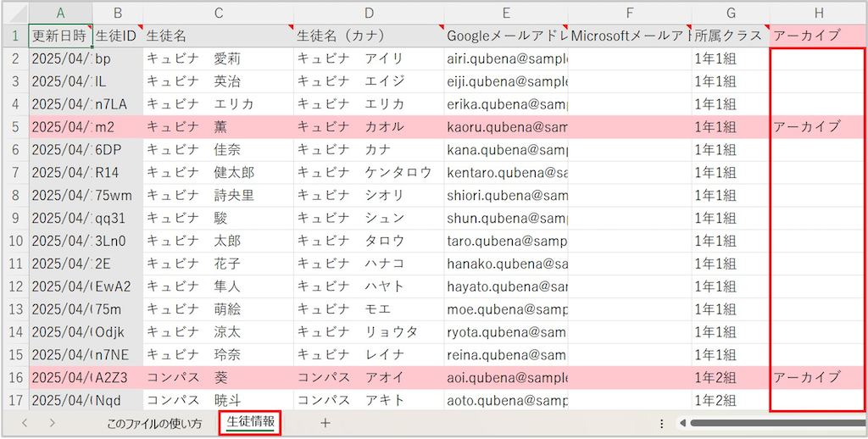The width and height of the screenshot is (868, 439).
Task: Select row 16 header
Action: [15, 377]
